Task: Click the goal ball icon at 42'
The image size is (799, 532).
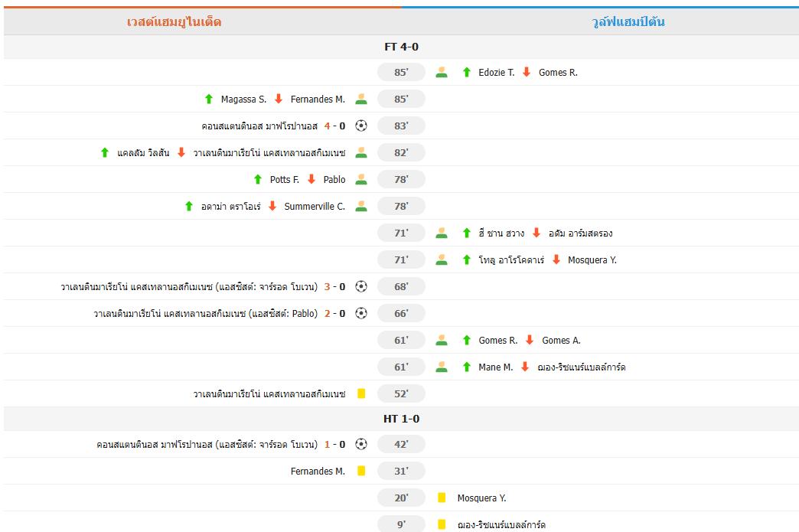Action: 361,444
